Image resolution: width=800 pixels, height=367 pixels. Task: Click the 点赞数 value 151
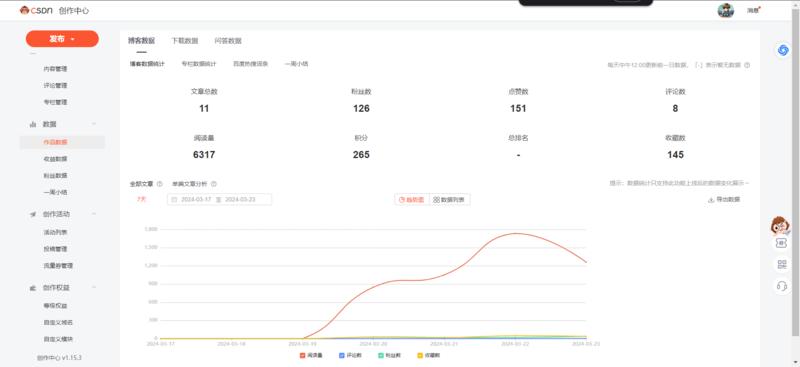tap(518, 108)
